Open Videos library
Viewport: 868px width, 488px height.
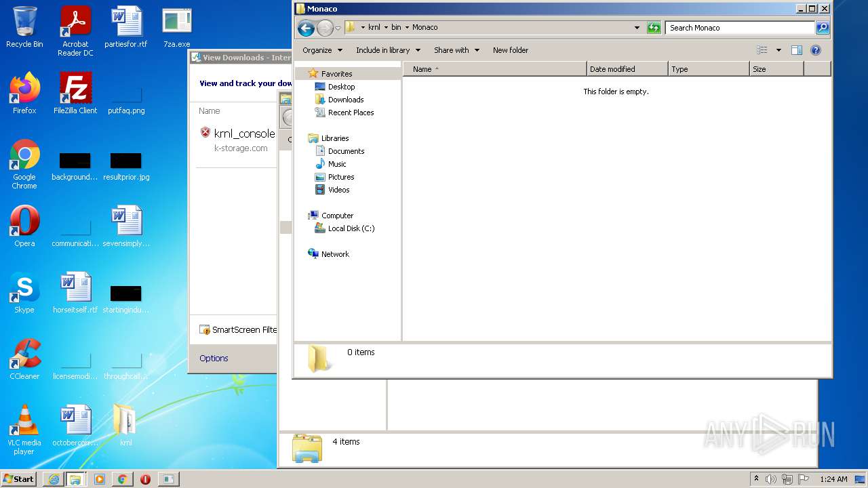point(338,189)
